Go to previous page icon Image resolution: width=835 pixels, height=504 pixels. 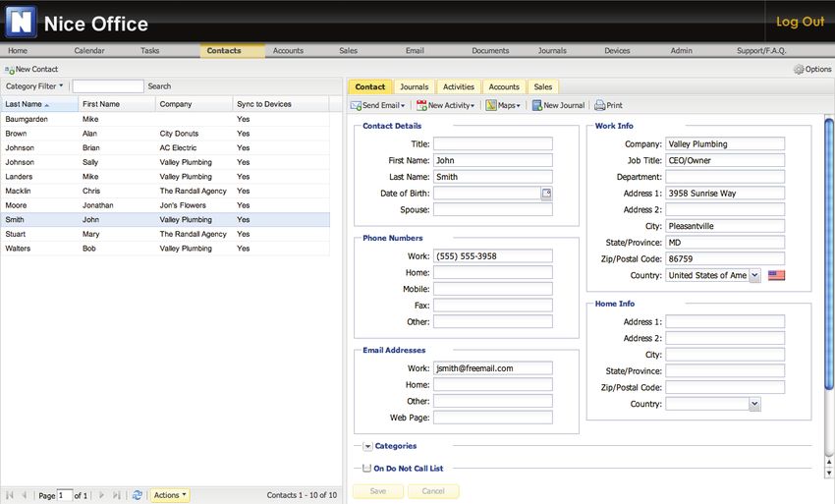click(24, 495)
